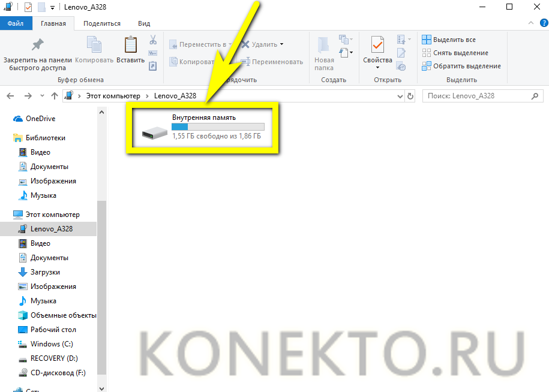Select Windows (C:) in navigation pane
Screen dimensions: 549x392
53,344
